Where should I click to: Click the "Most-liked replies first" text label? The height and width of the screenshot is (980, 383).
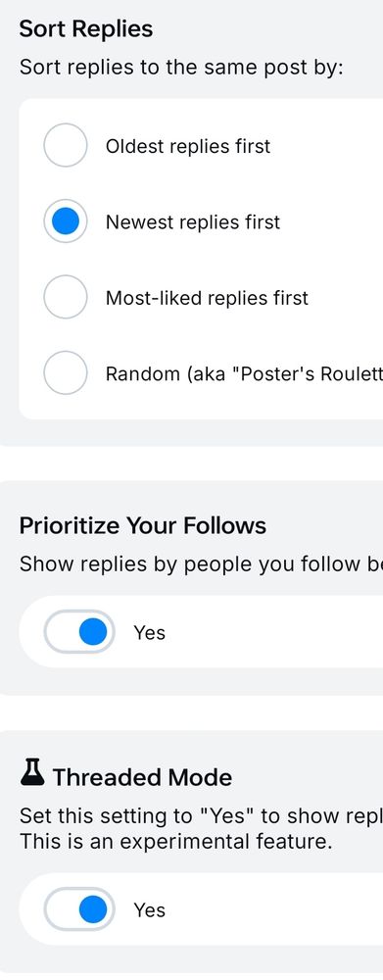pyautogui.click(x=207, y=298)
